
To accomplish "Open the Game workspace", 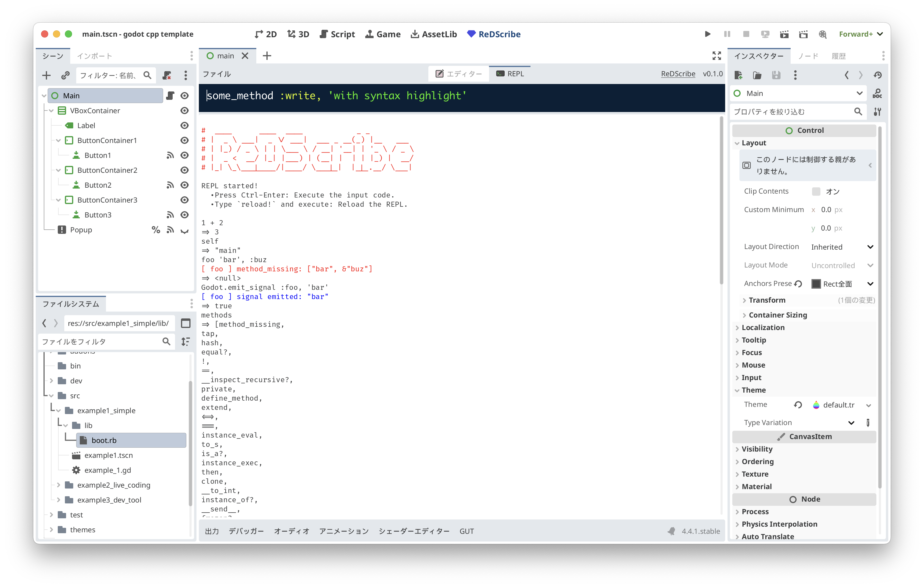I will 383,34.
